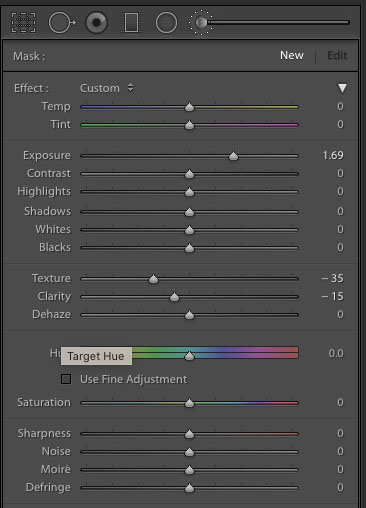This screenshot has width=366, height=508.
Task: Click the Exposure slider handle
Action: [x=233, y=156]
